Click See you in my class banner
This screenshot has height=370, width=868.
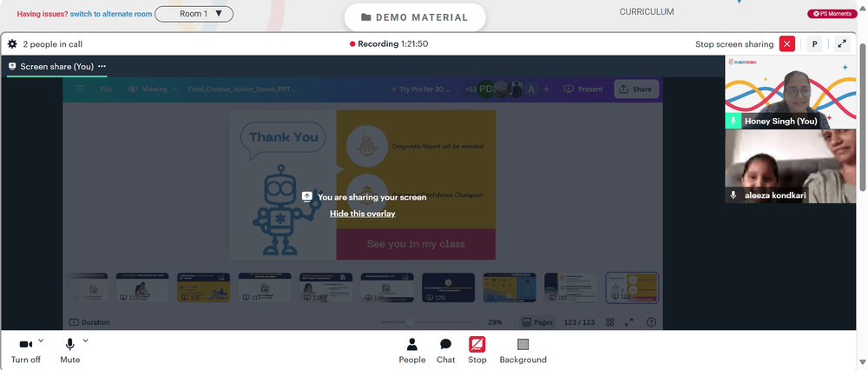(416, 244)
